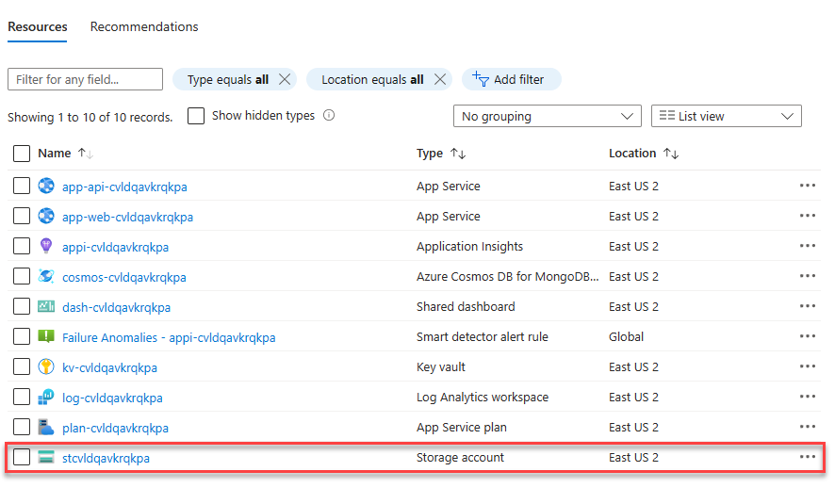This screenshot has height=504, width=835.
Task: Click the Log Analytics icon for log-cvldqavkrqkpa
Action: pos(46,397)
